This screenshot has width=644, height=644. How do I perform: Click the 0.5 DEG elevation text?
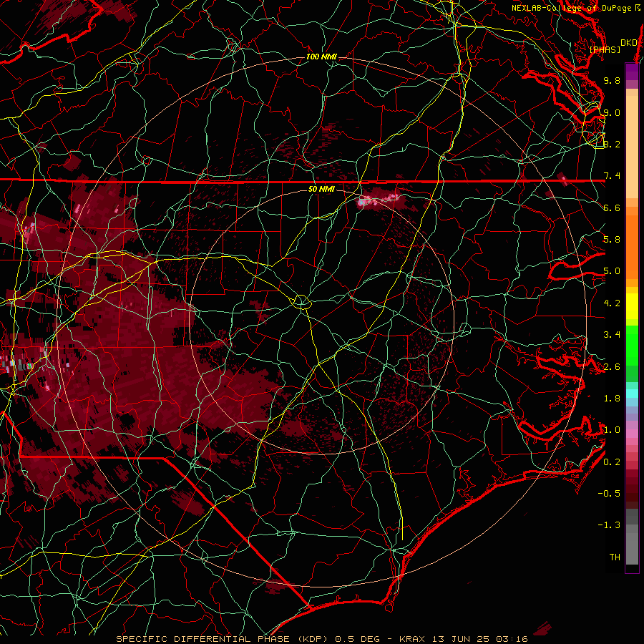click(356, 639)
